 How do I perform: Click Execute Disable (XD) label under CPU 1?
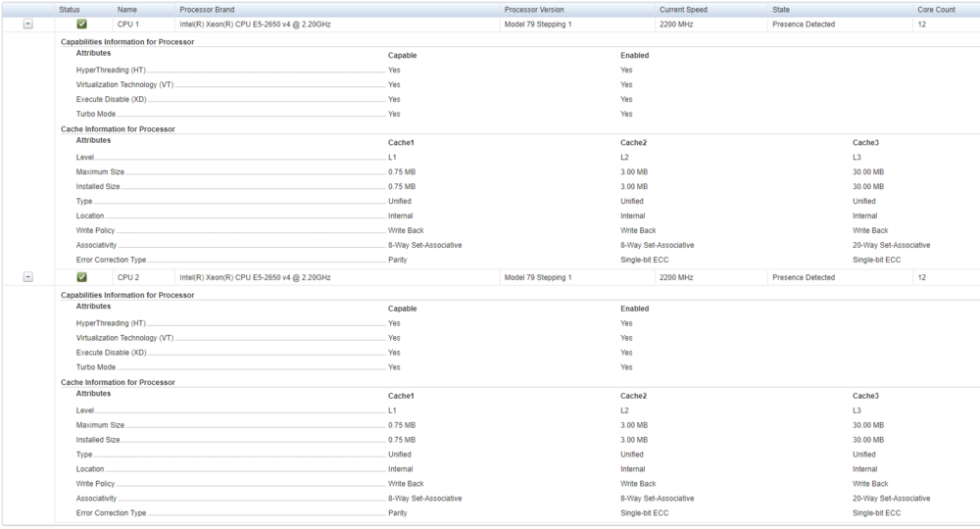(x=112, y=99)
